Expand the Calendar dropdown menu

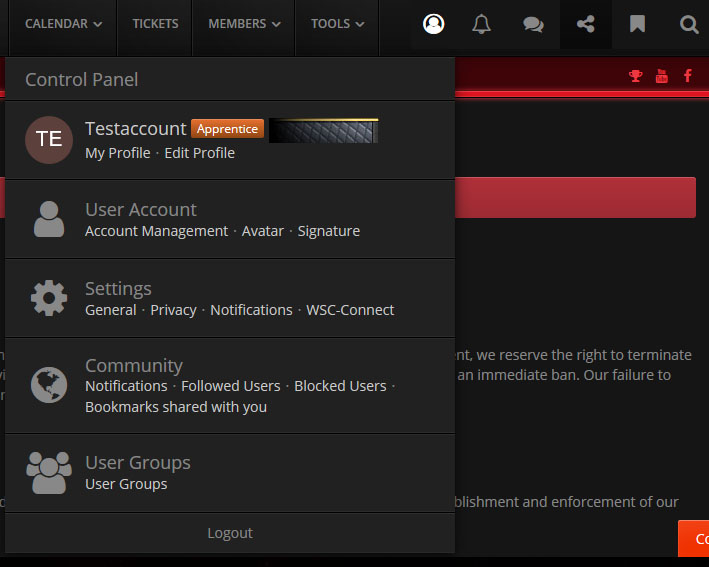[63, 24]
